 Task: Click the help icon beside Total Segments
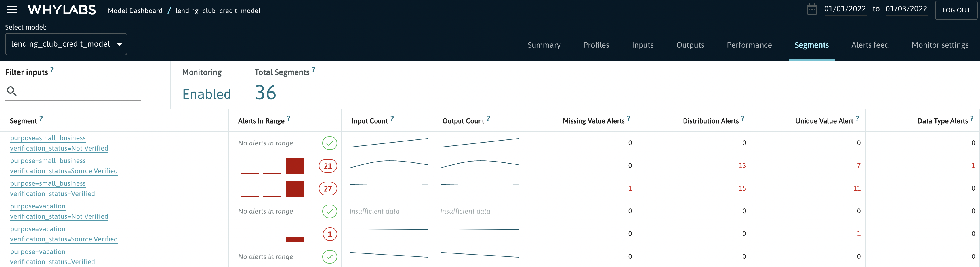point(314,70)
